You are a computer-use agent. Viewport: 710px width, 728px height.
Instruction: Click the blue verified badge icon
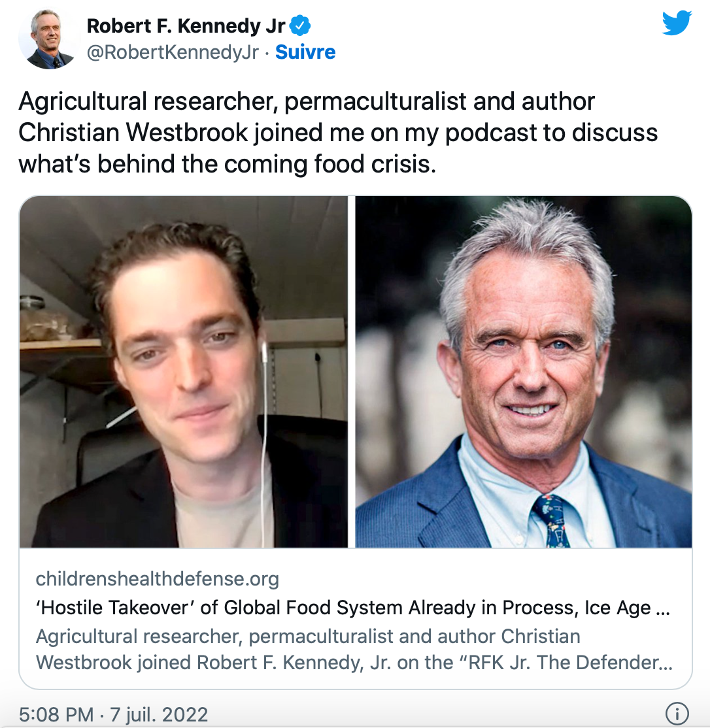(x=299, y=25)
